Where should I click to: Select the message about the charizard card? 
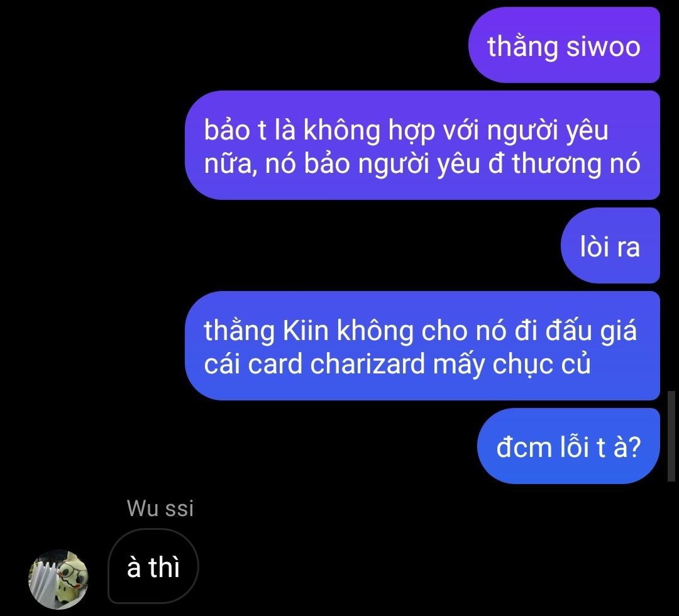tap(422, 346)
